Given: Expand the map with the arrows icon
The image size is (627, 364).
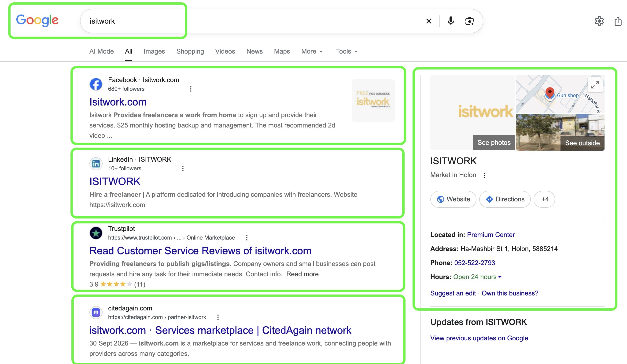Looking at the screenshot, I should pos(595,85).
